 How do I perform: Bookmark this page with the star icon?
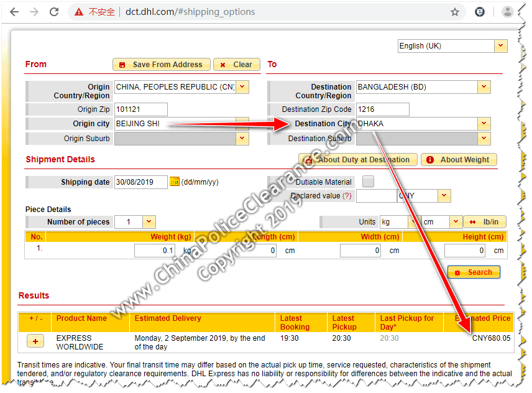pos(455,12)
